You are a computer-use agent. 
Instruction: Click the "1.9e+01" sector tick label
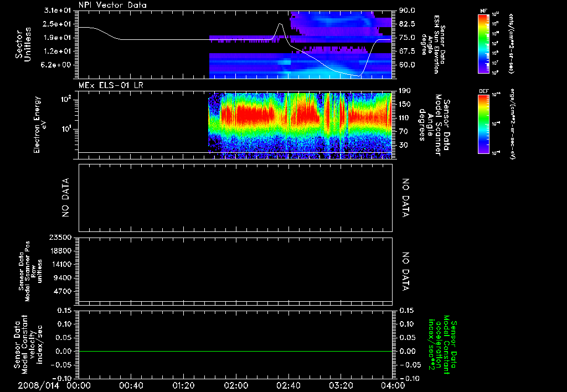58,38
